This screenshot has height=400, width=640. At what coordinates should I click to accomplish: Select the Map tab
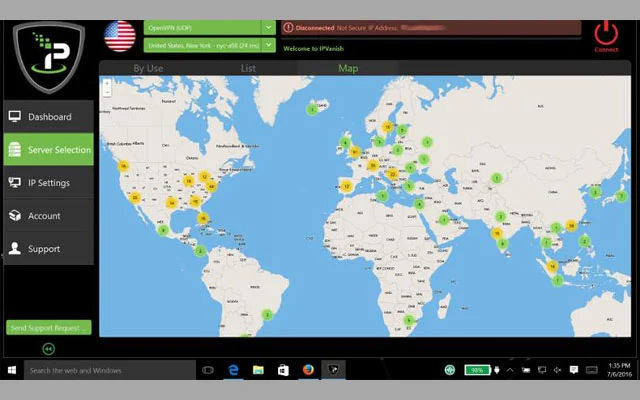pos(348,68)
